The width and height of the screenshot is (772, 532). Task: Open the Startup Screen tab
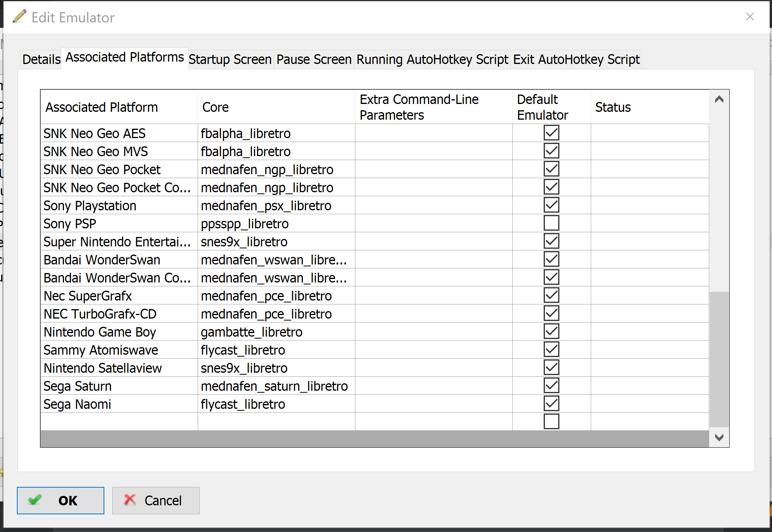coord(230,60)
